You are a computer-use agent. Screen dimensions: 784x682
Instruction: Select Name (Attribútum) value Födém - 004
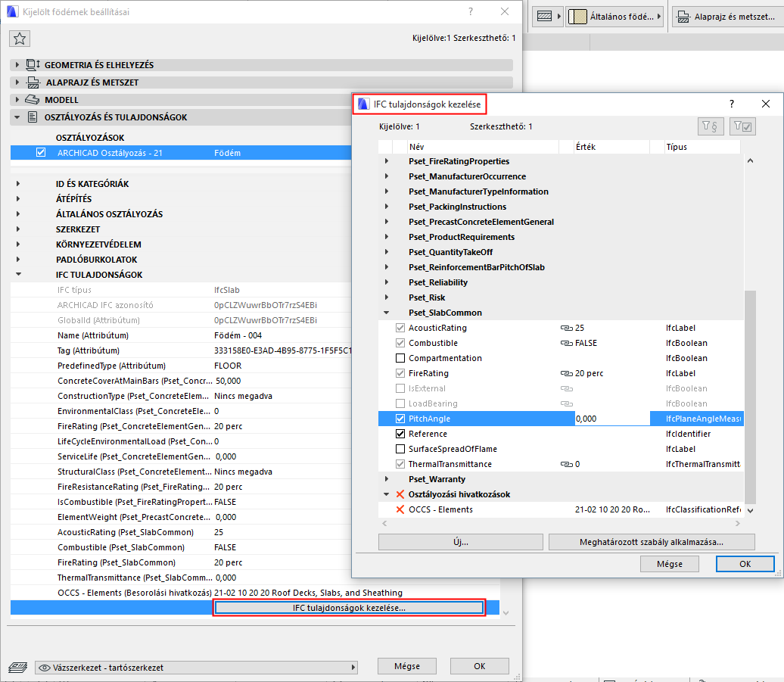point(238,335)
